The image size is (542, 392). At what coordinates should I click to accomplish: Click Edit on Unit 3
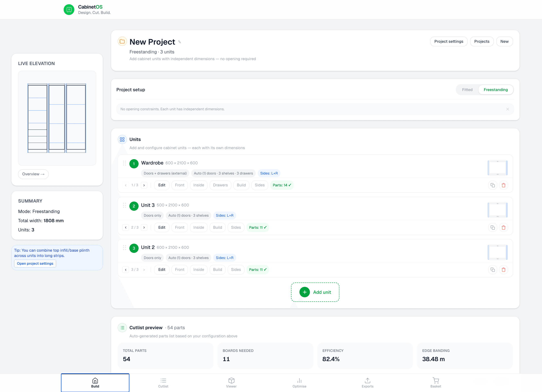coord(162,228)
